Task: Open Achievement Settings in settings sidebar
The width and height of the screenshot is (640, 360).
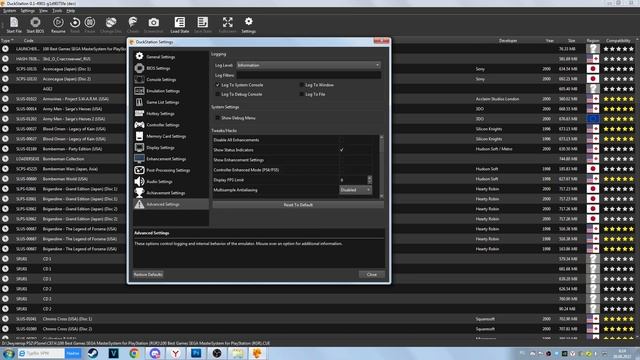Action: tap(171, 193)
